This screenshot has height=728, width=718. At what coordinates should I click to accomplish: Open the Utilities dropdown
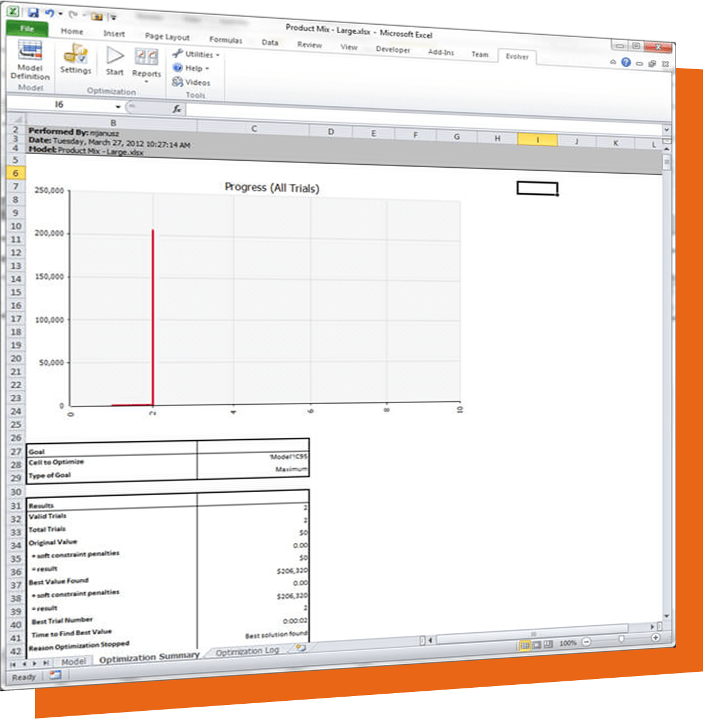tap(196, 54)
